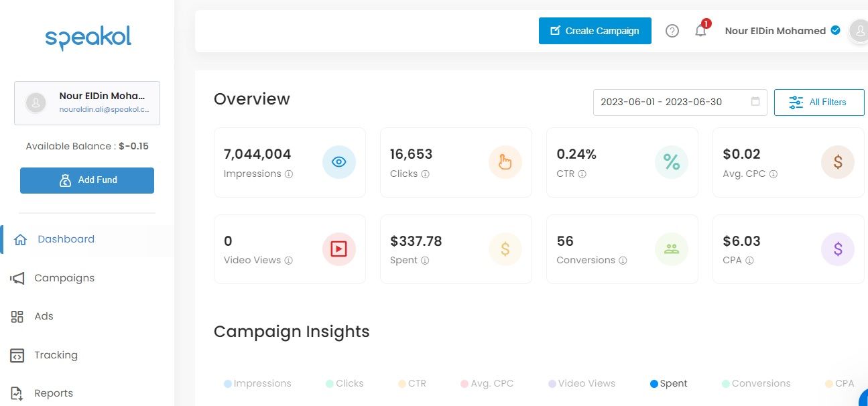Enable the Clicks legend item
This screenshot has width=868, height=406.
[x=345, y=383]
